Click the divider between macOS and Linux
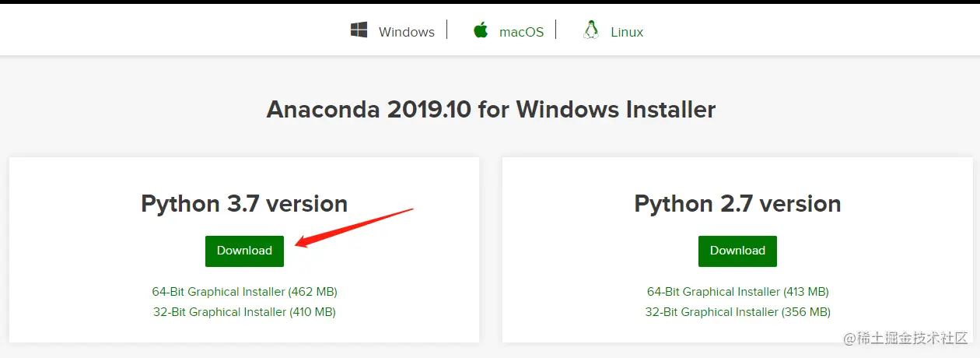980x358 pixels. (556, 30)
